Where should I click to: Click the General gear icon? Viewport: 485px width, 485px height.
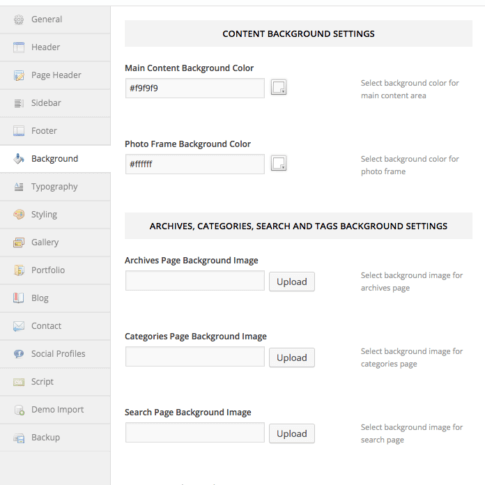[x=19, y=19]
